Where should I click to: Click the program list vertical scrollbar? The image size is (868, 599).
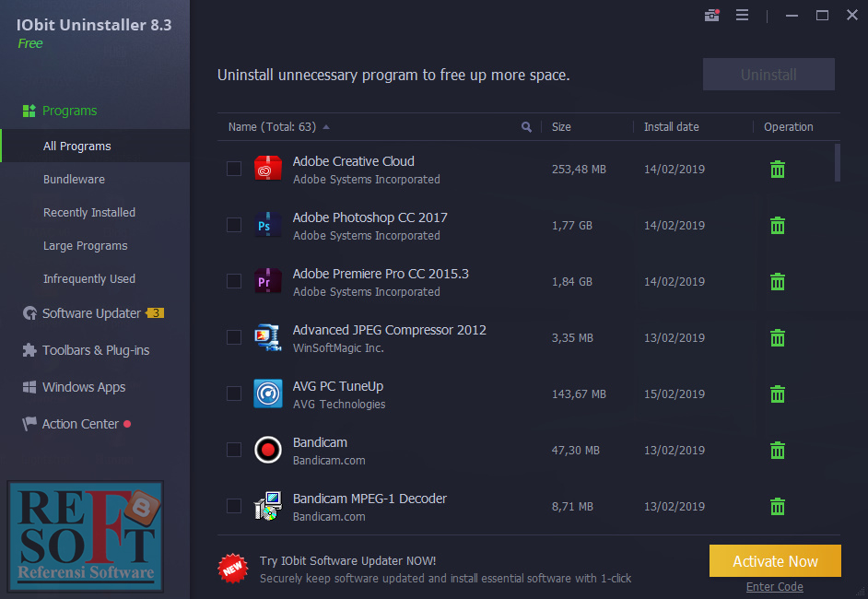click(x=837, y=163)
